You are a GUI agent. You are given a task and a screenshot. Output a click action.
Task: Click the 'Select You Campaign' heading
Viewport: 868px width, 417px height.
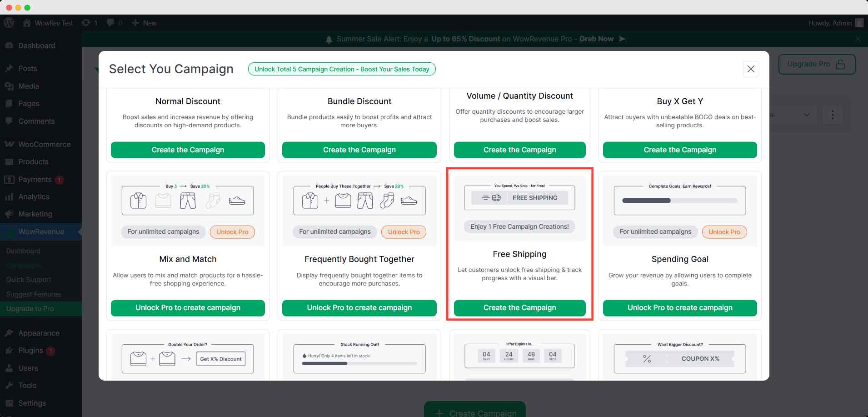(x=171, y=69)
